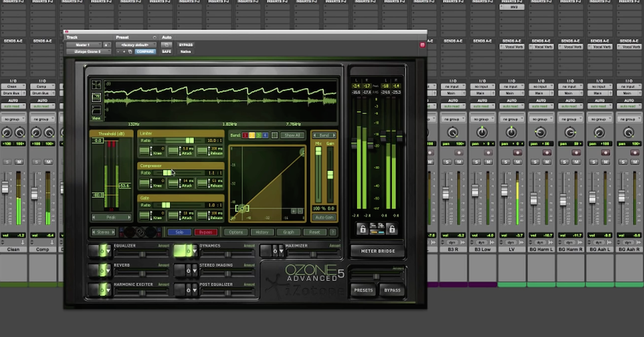This screenshot has width=644, height=337.
Task: Open the Master 1 track selector dropdown
Action: [84, 45]
